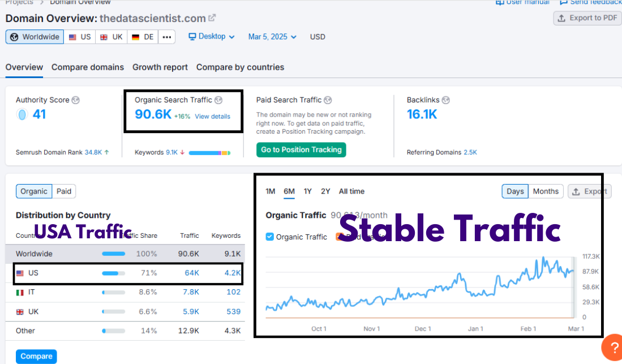Switch the distribution view to Paid

point(64,191)
